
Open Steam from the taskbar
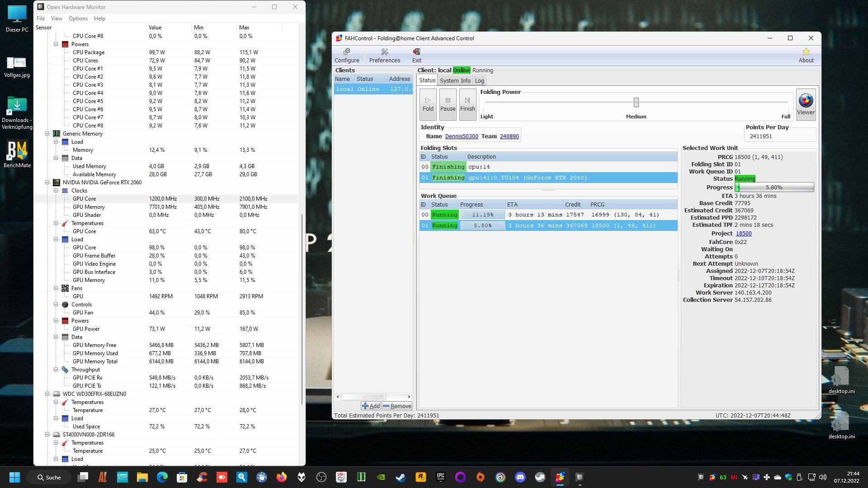401,477
